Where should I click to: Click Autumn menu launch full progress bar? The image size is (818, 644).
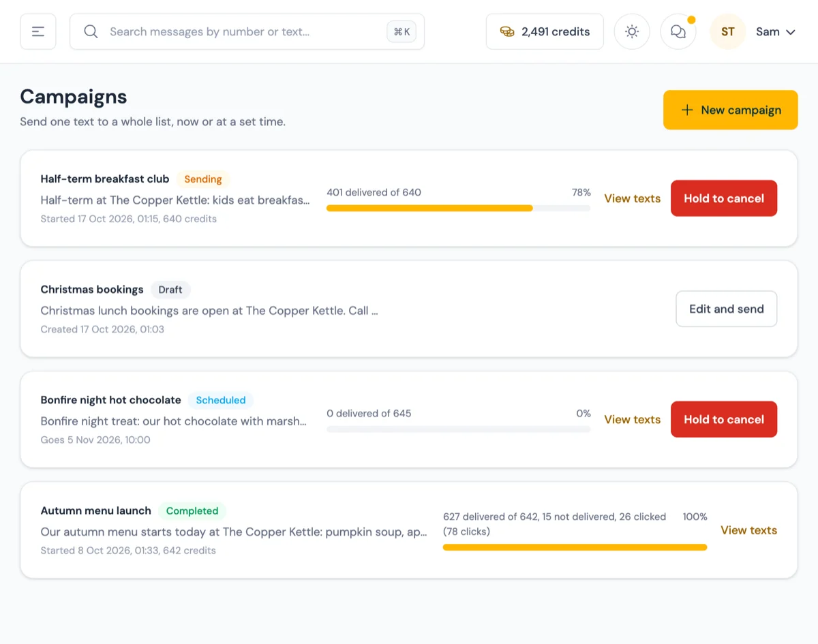coord(575,547)
